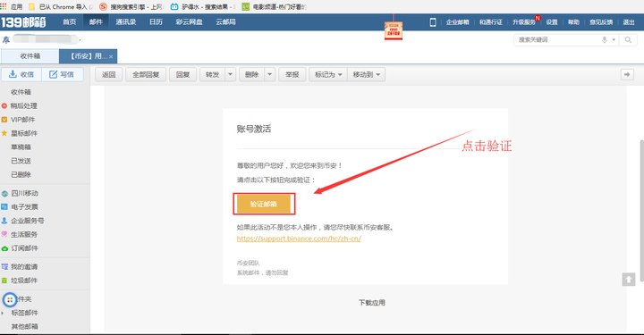Click the 四川移动 globe icon

[x=4, y=193]
